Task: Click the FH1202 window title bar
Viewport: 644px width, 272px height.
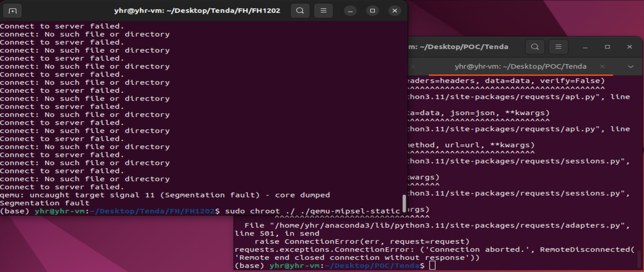Action: point(197,11)
